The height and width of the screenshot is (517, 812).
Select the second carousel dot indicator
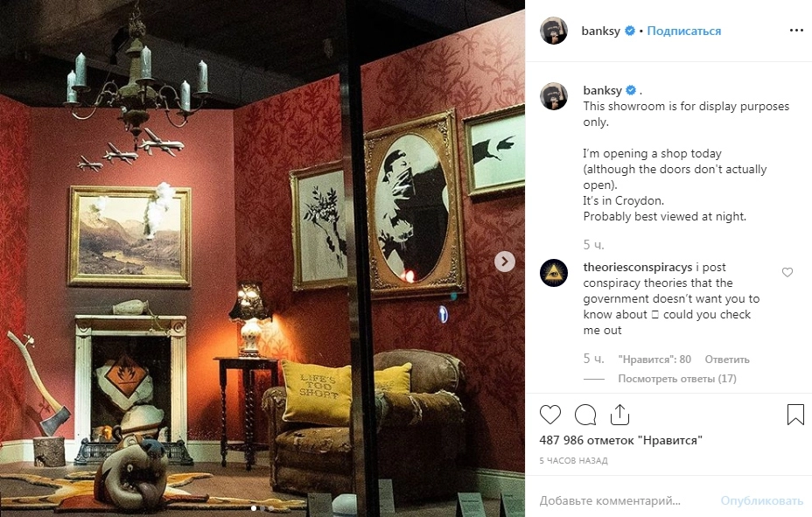click(262, 509)
